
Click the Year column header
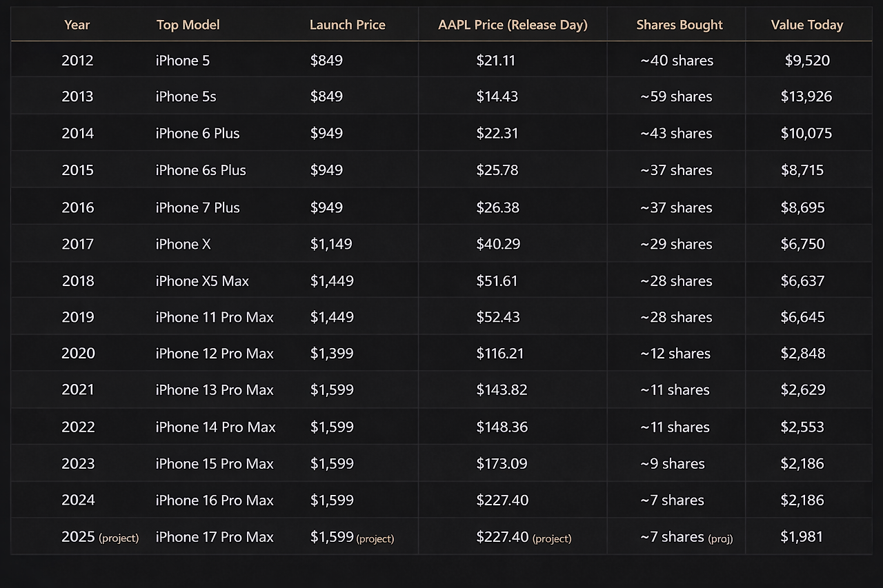pyautogui.click(x=77, y=25)
